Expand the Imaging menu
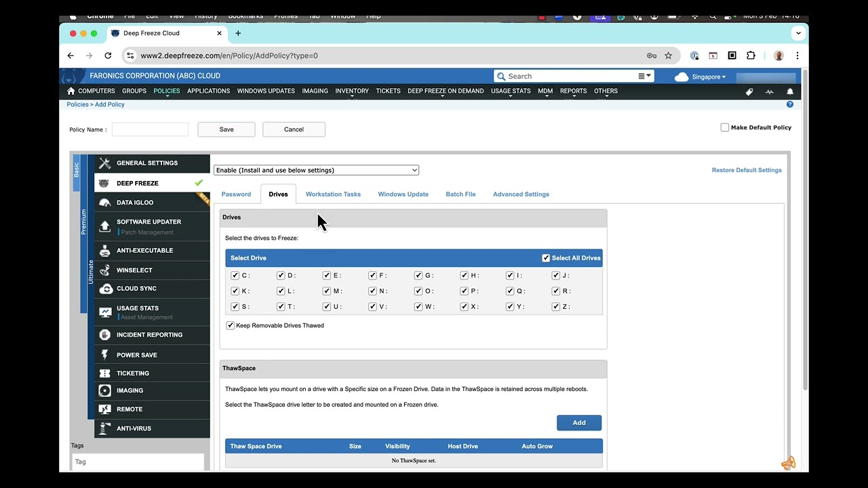Screen dimensions: 868x488 [x=315, y=91]
